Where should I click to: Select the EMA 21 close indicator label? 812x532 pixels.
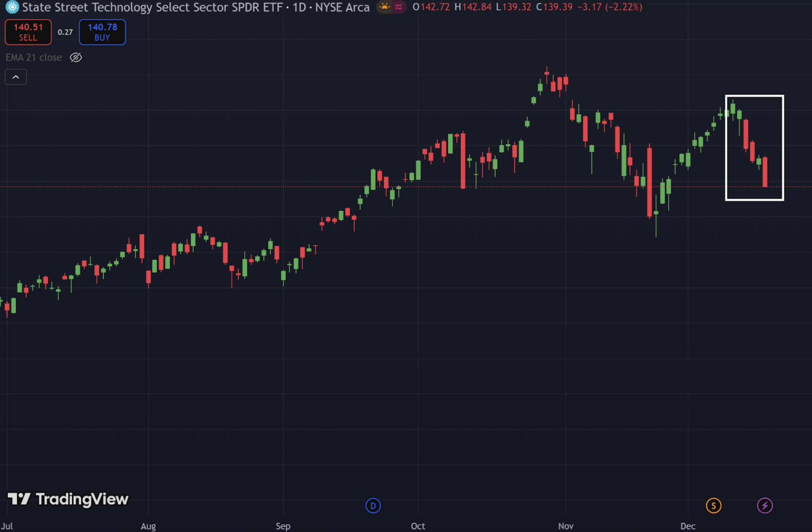coord(34,58)
